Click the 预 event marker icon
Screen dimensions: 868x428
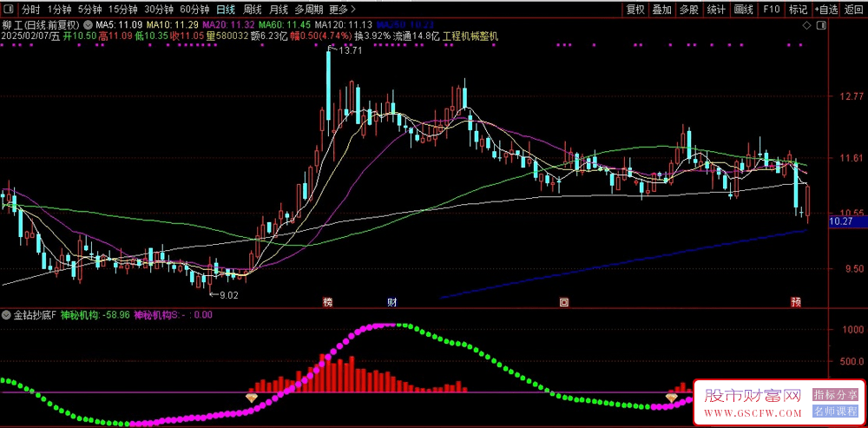(796, 303)
